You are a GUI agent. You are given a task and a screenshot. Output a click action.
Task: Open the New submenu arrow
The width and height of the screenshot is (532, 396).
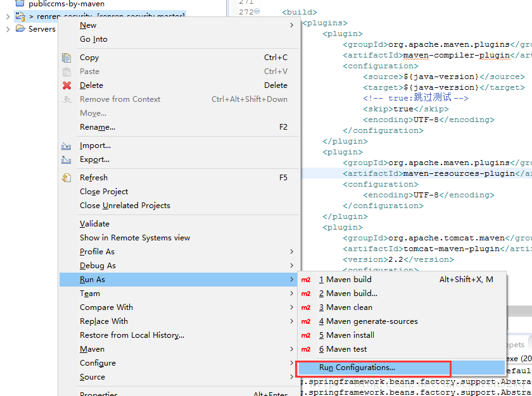click(292, 25)
